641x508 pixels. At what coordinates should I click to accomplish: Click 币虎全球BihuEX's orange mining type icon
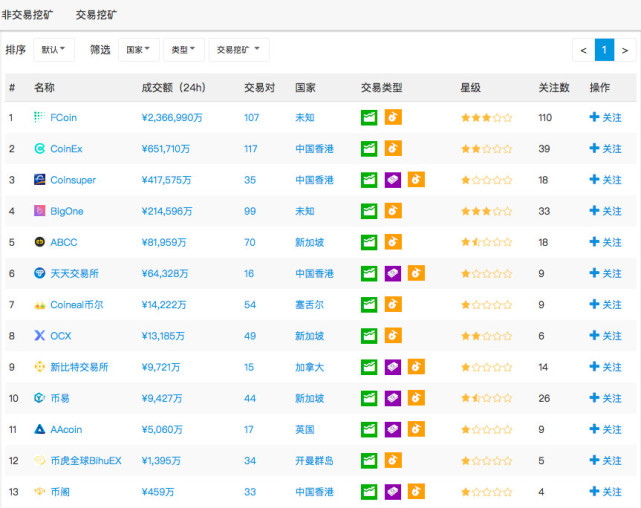393,460
